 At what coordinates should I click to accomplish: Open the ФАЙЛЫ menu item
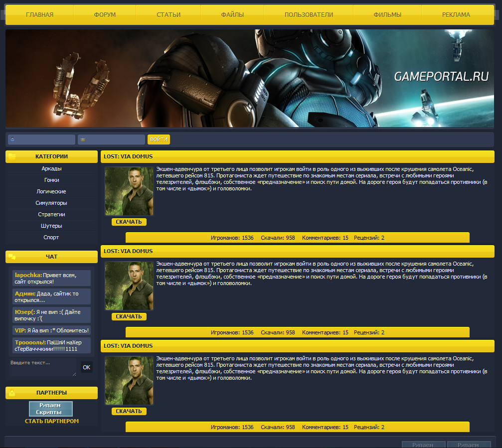pos(232,15)
